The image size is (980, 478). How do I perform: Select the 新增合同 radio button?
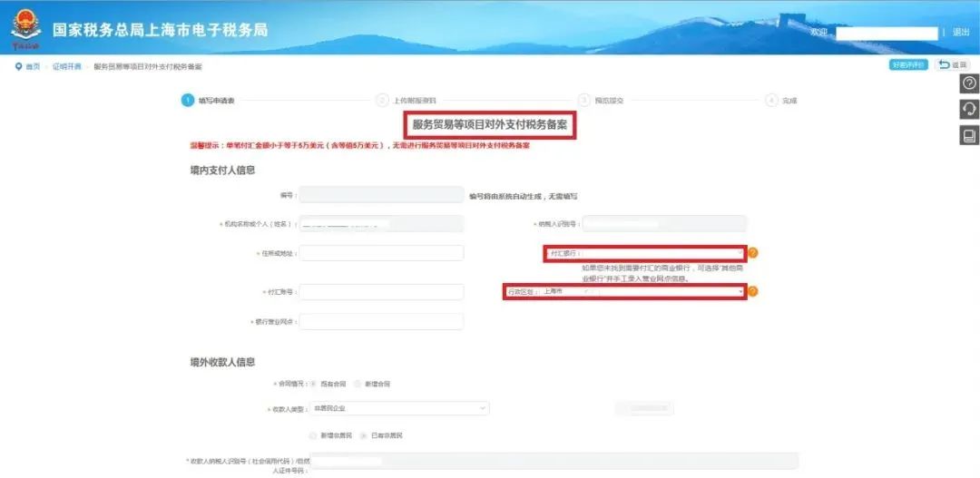(358, 384)
